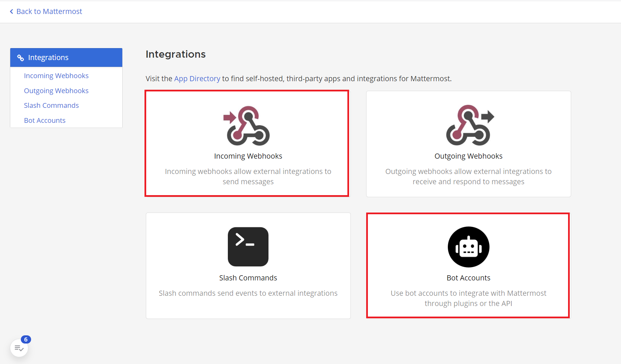Screen dimensions: 621x364
Task: Open the Bot Accounts card title
Action: (x=468, y=278)
